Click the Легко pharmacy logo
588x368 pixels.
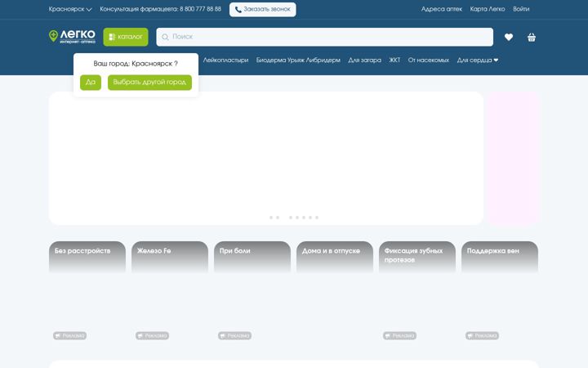click(72, 37)
